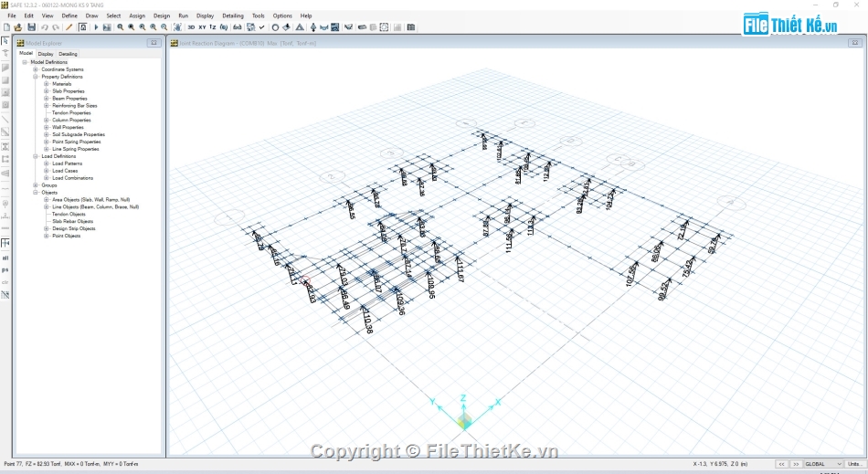Click the Model Explorer title icon

20,43
